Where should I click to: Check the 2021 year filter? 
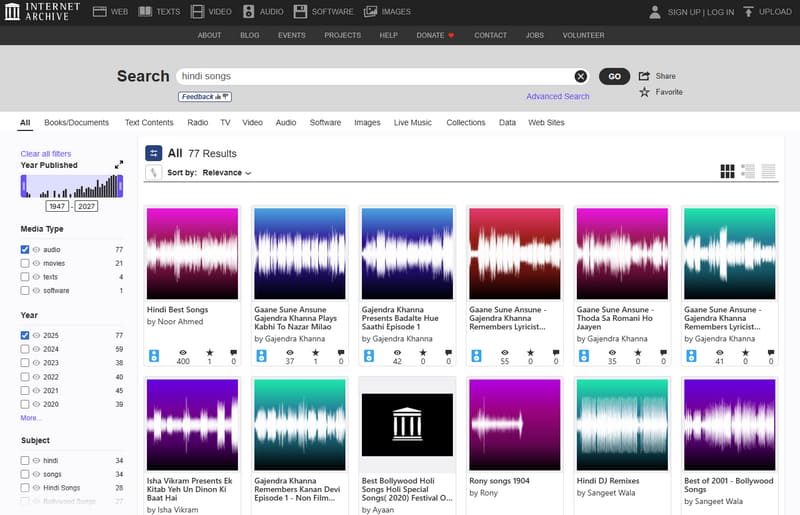point(24,390)
